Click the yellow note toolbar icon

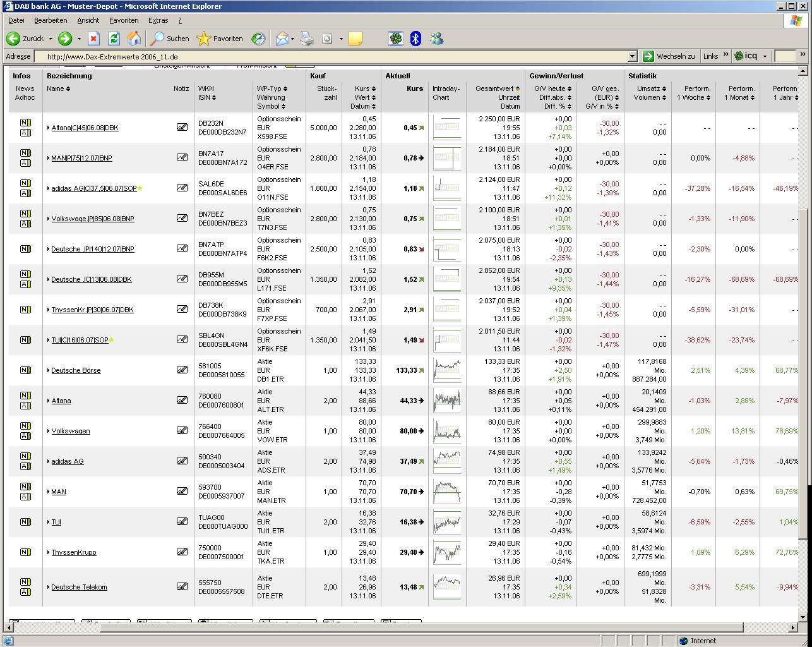point(355,39)
